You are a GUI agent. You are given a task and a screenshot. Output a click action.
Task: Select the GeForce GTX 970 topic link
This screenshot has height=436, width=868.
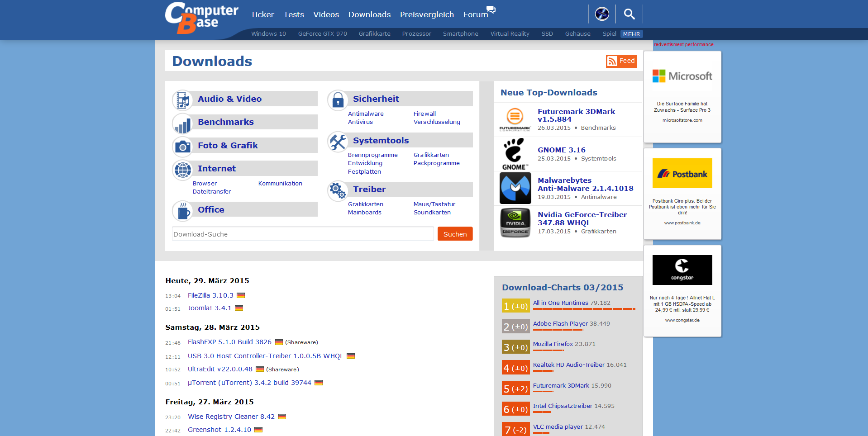[323, 34]
